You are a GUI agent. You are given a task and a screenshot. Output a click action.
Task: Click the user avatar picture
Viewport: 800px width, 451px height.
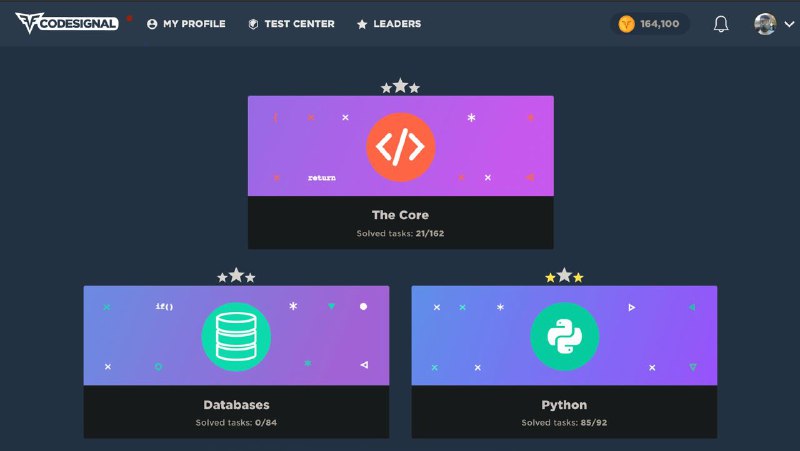click(x=765, y=24)
